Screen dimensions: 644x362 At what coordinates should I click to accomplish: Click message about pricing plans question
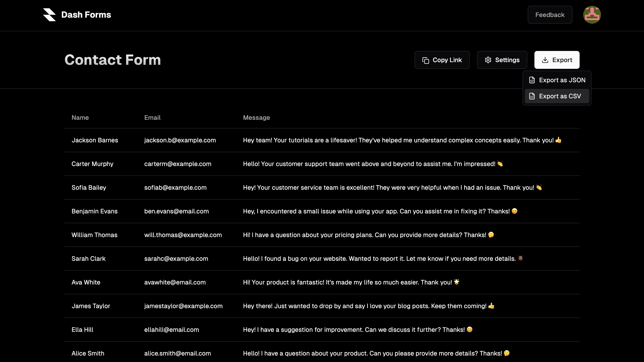click(x=369, y=235)
